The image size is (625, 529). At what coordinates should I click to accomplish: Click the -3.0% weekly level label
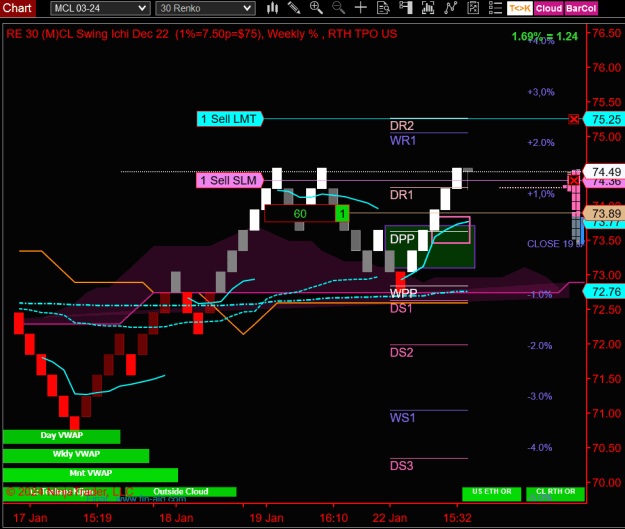tap(540, 396)
